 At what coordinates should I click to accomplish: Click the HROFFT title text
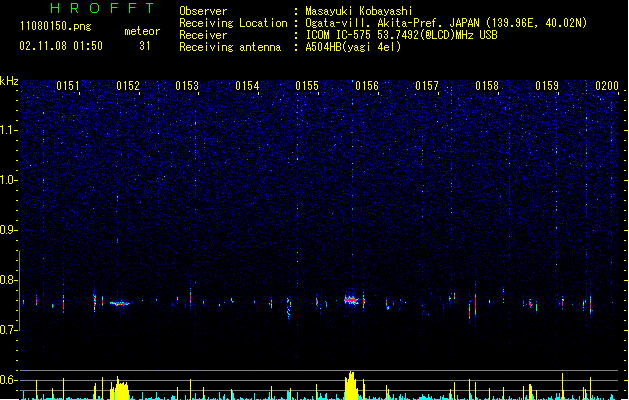coord(103,8)
